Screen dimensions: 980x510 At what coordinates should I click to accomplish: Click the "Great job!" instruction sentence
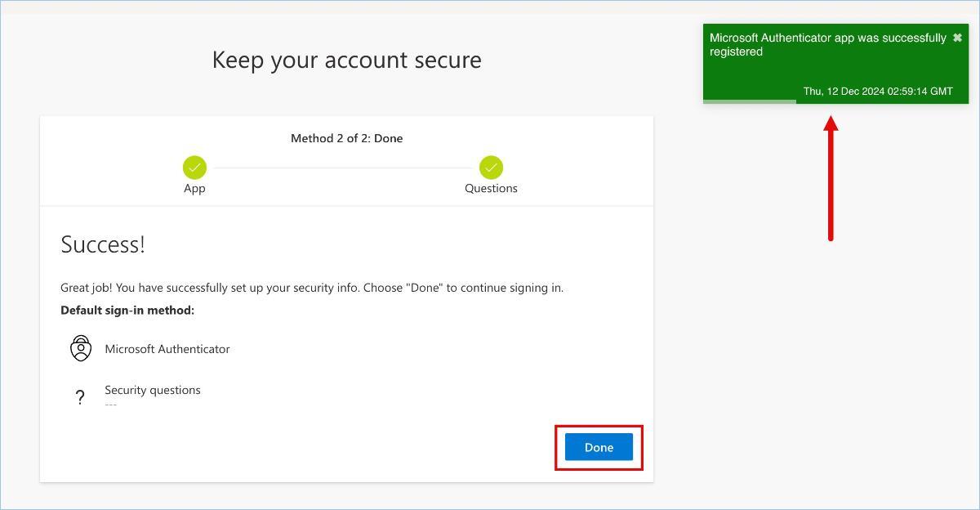coord(312,288)
